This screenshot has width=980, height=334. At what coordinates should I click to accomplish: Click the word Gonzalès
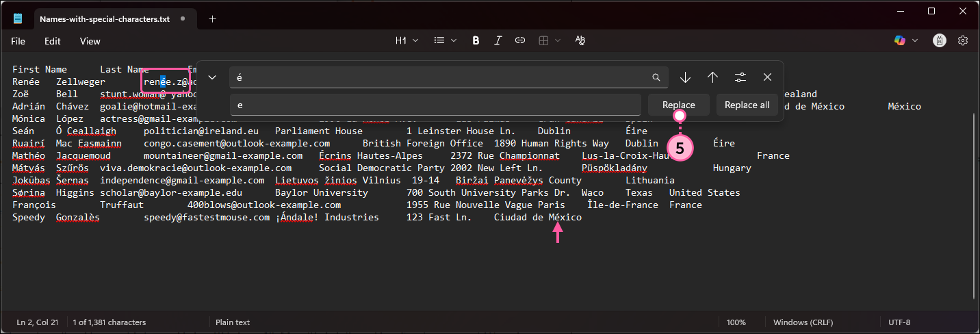pos(78,217)
